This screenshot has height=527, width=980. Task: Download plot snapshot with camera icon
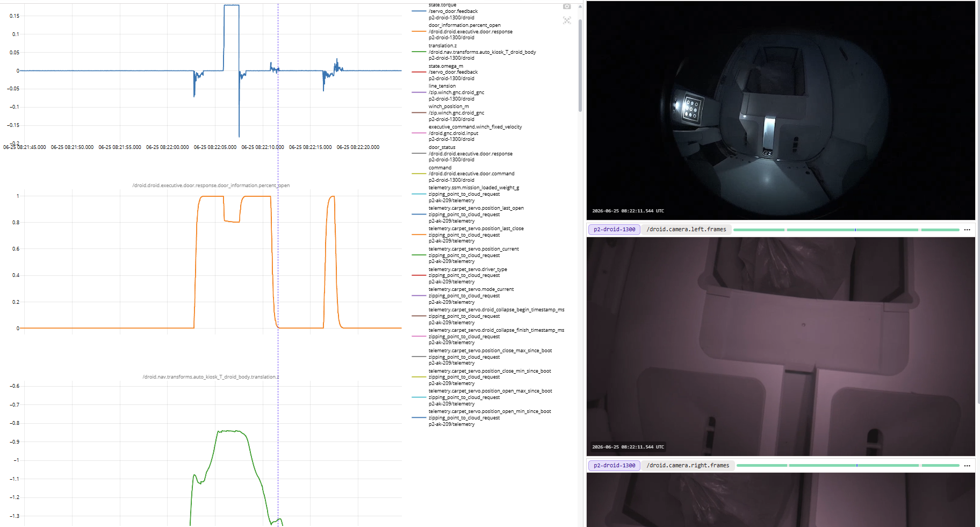[x=567, y=6]
